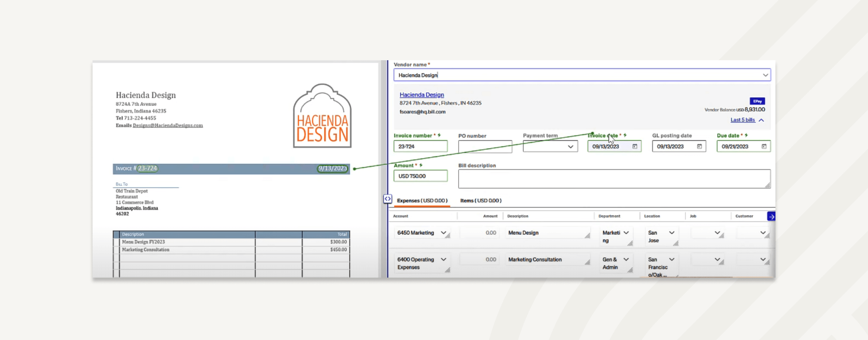Open the Gen & Admin department dropdown
The height and width of the screenshot is (340, 868).
[626, 259]
